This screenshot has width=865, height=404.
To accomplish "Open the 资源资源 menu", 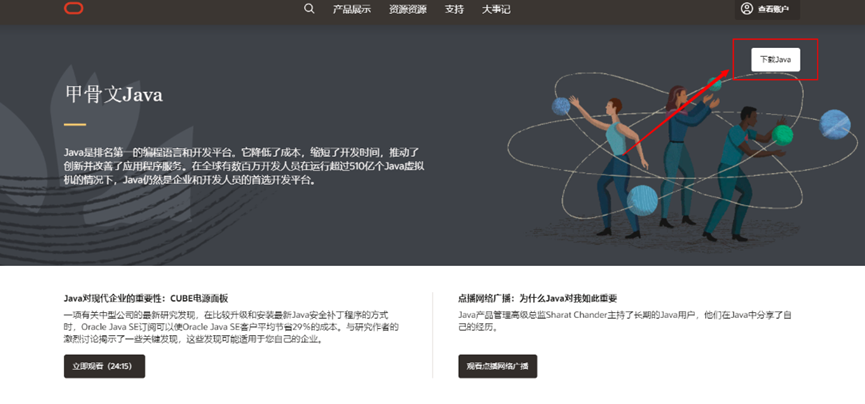I will (408, 9).
